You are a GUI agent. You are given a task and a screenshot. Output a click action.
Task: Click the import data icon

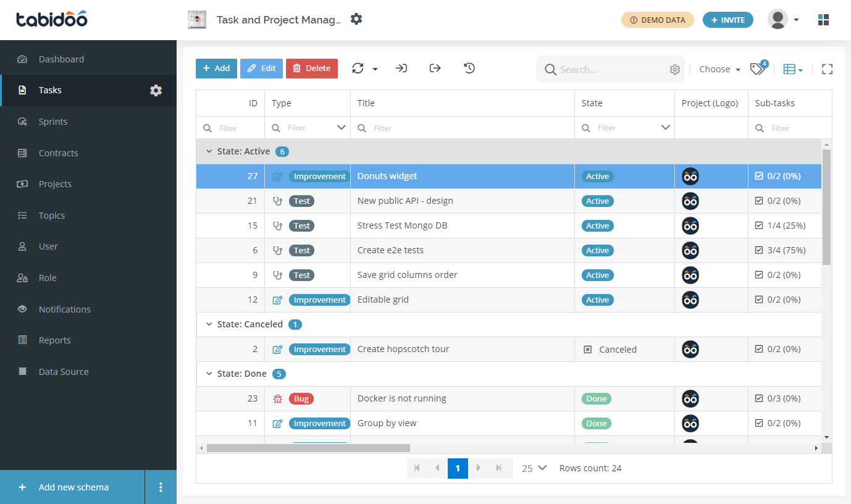click(401, 69)
